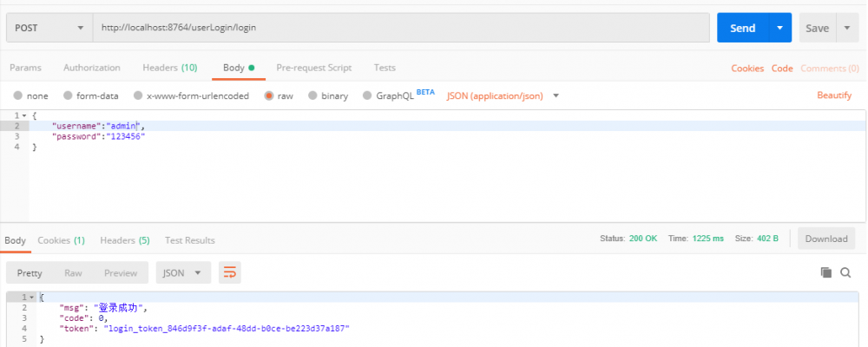Click the Beautify link
Screen dimensions: 868x347
(834, 95)
